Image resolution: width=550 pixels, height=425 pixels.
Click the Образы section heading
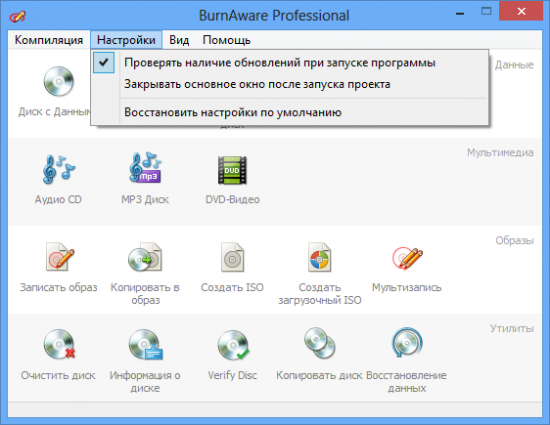pos(515,241)
